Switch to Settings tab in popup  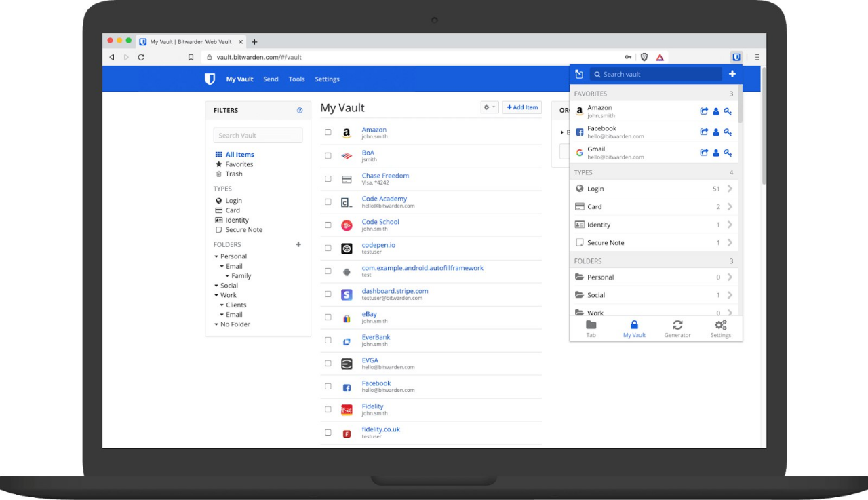coord(721,328)
